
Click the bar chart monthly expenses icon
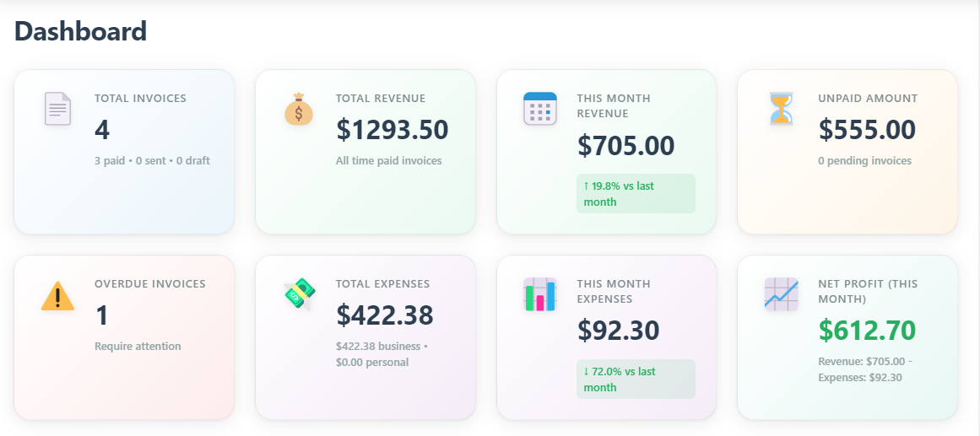[540, 294]
